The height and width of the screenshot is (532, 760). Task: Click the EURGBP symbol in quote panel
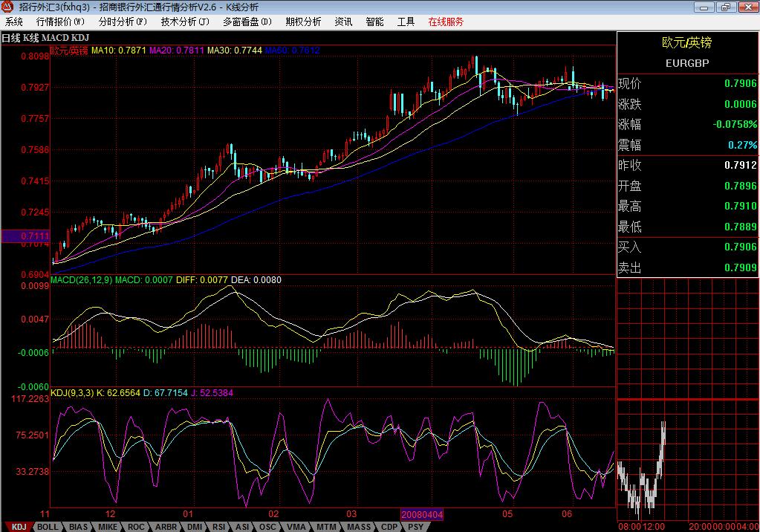[x=686, y=64]
